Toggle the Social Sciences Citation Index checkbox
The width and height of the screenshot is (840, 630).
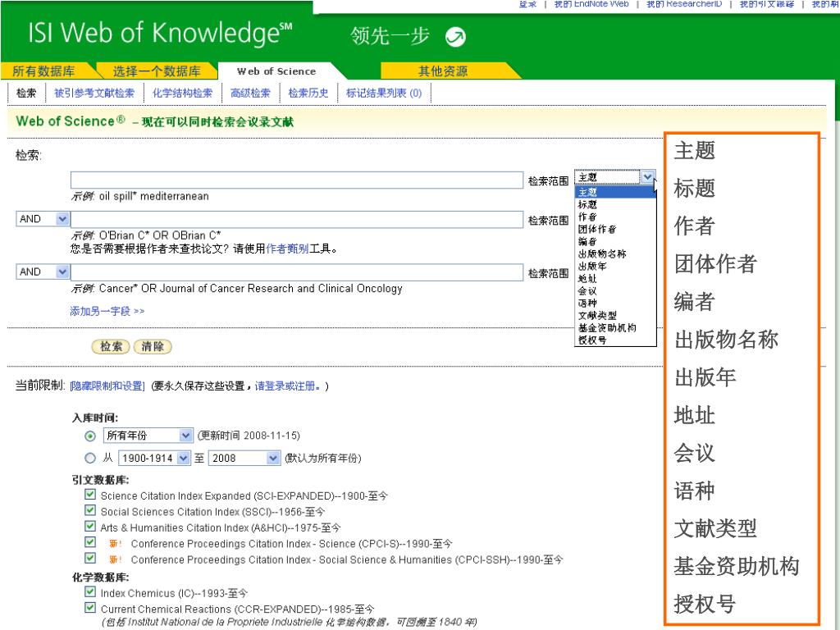(x=90, y=510)
